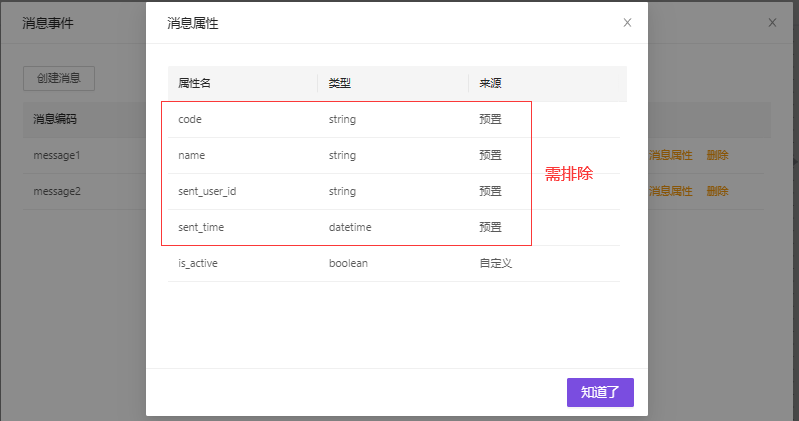Open 消息属性 link for message1
This screenshot has height=421, width=799.
(670, 155)
